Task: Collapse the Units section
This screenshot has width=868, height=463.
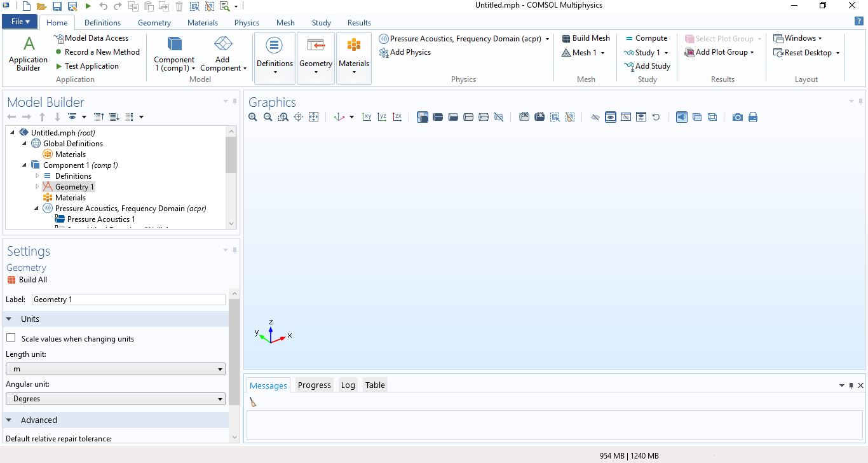Action: [x=10, y=319]
